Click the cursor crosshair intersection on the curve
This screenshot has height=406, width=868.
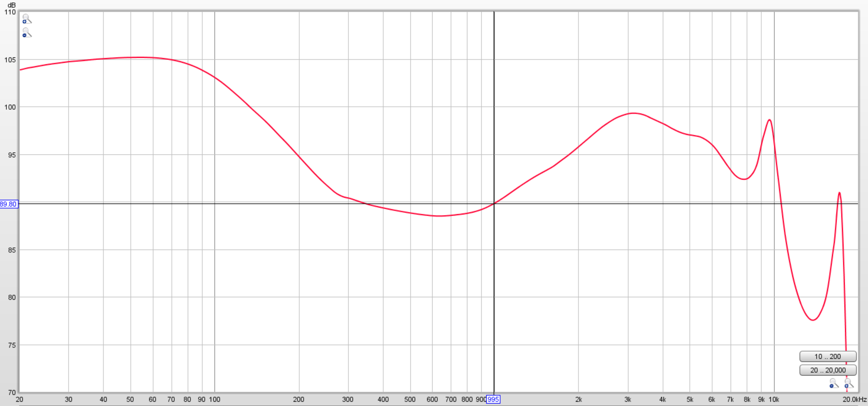click(x=494, y=203)
